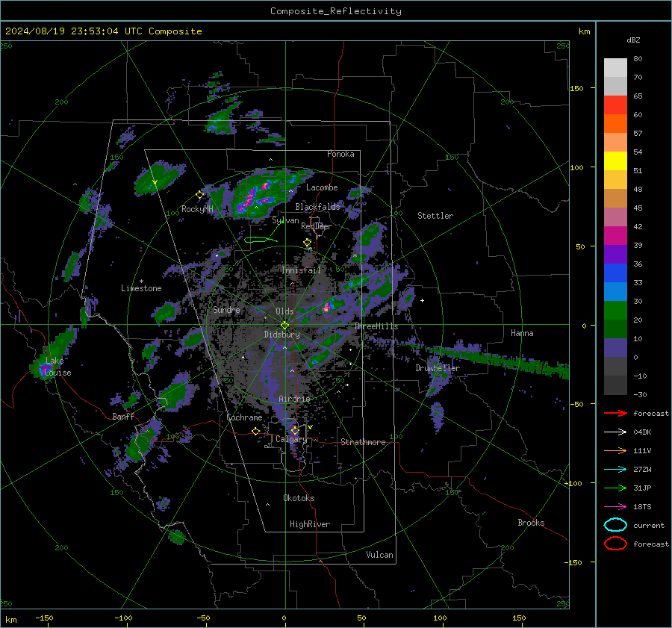672x628 pixels.
Task: Click the magenta 18TS arrow legend icon
Action: (x=615, y=507)
